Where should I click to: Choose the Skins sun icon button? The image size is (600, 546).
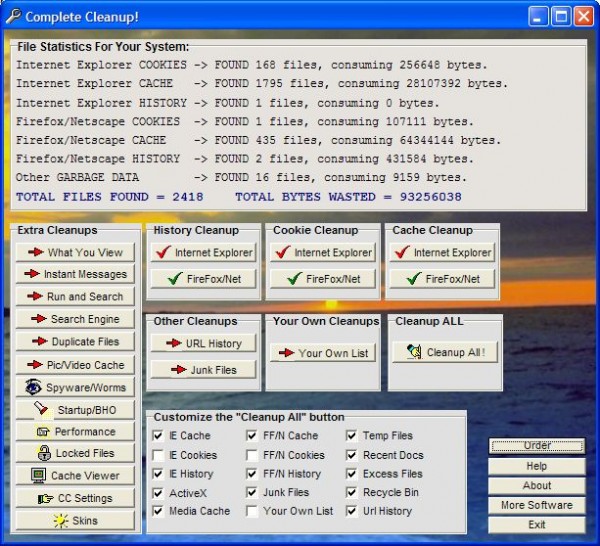click(75, 520)
